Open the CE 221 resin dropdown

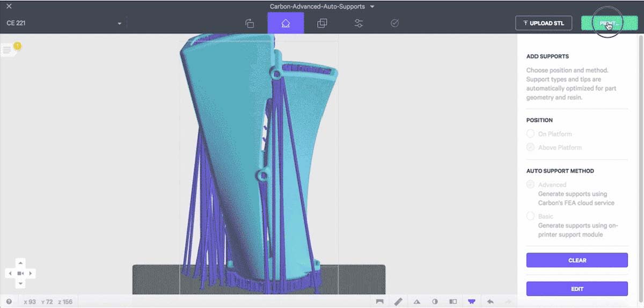pos(64,23)
